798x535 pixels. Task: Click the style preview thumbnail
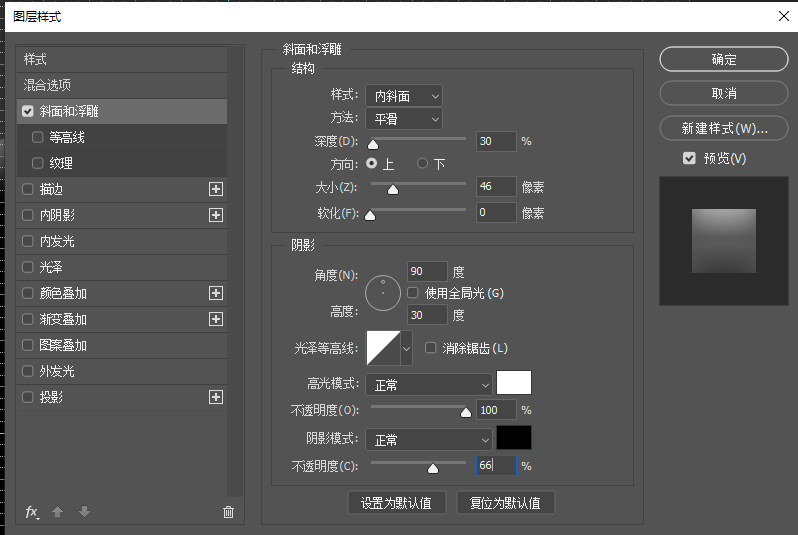724,241
